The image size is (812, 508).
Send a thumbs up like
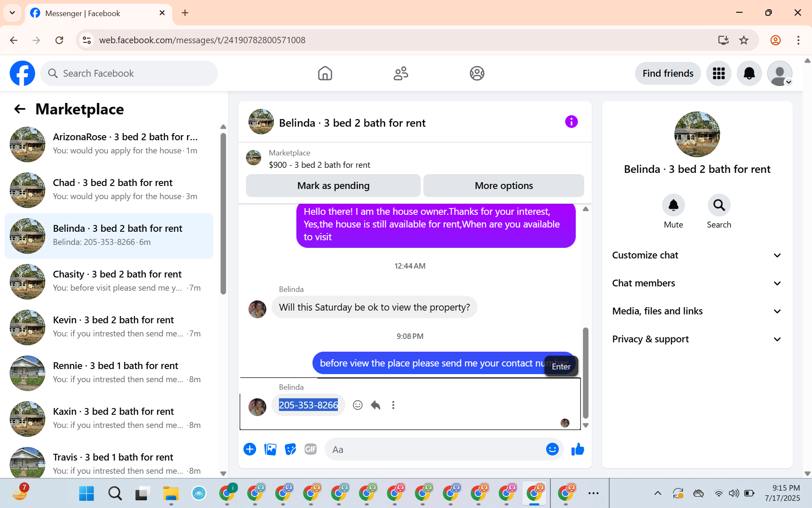pyautogui.click(x=577, y=449)
